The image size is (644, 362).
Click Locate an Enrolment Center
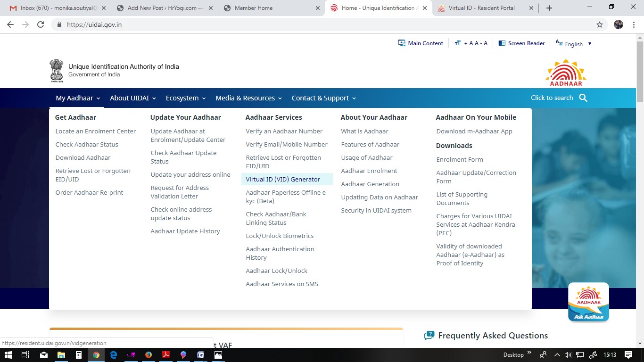tap(96, 131)
